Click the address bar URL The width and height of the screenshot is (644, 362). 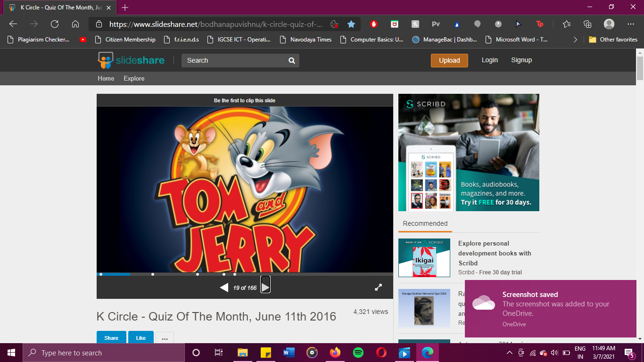pos(216,24)
